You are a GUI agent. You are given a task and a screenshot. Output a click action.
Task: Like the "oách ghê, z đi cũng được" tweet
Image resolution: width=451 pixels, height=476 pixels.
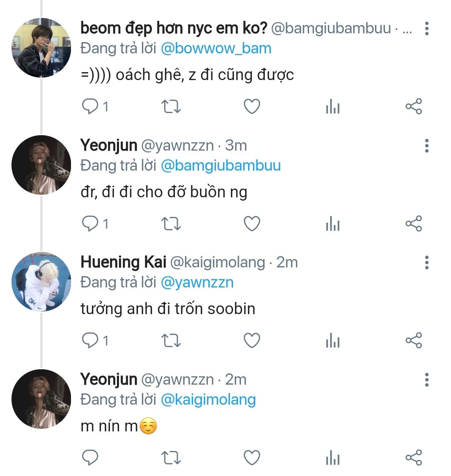252,107
